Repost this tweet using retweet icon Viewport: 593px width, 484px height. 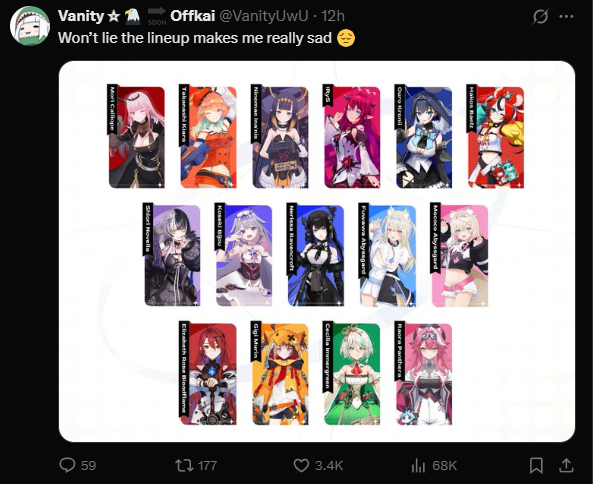pyautogui.click(x=184, y=465)
